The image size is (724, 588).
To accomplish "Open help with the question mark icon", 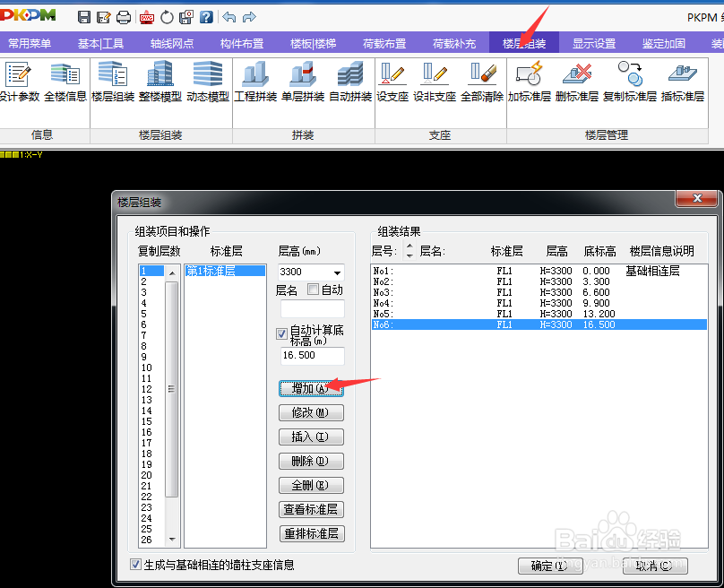I will point(206,18).
